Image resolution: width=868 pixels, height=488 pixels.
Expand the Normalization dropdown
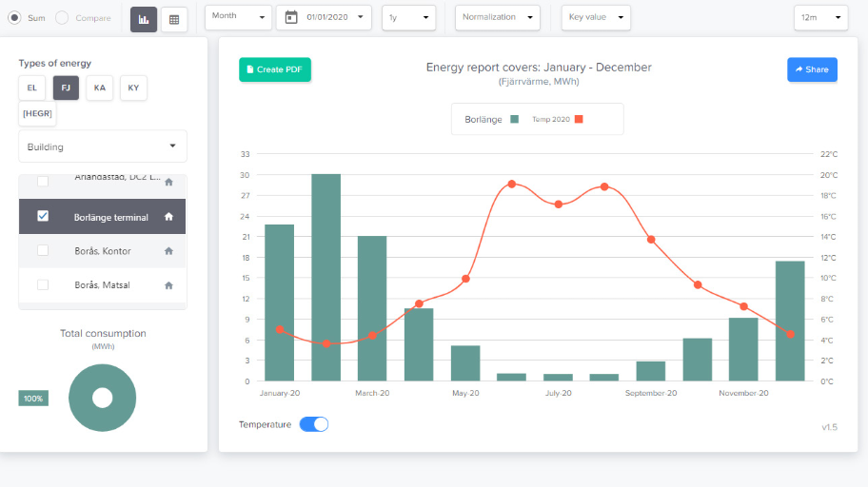click(497, 17)
